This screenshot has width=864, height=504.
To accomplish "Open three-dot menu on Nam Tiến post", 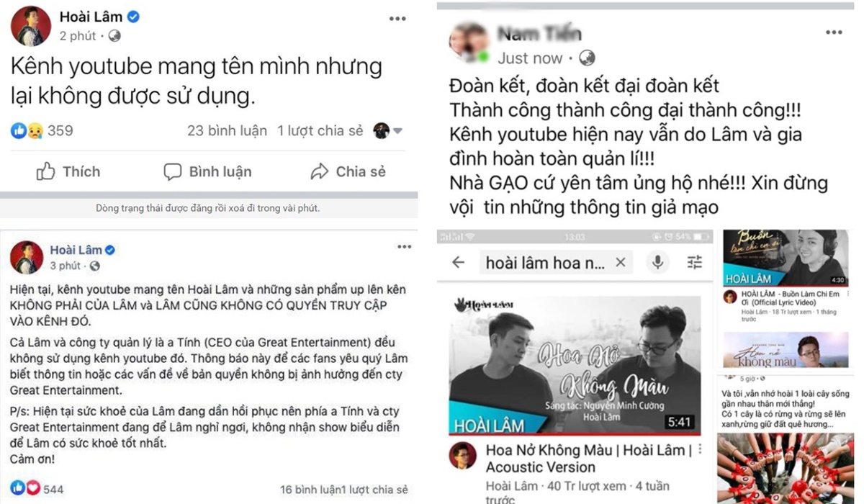I will [834, 32].
